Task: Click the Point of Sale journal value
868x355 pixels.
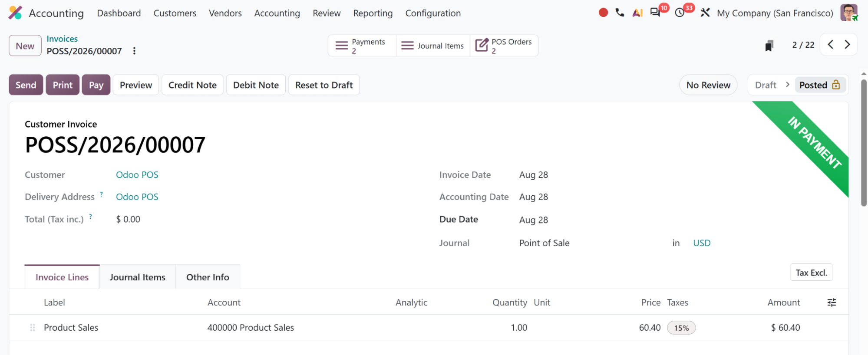Action: 545,243
